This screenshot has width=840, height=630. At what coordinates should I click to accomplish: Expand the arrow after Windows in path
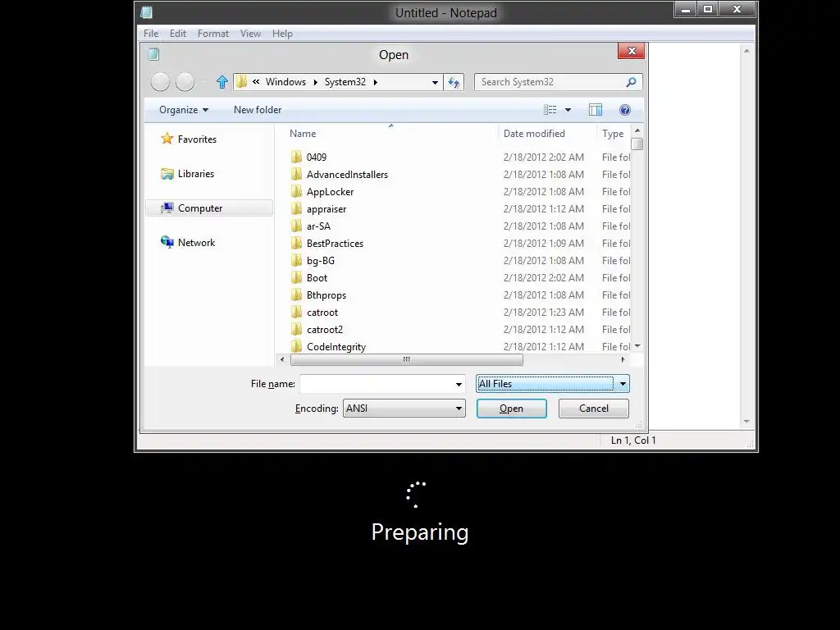[x=316, y=82]
